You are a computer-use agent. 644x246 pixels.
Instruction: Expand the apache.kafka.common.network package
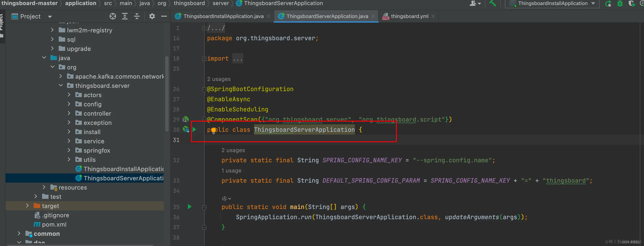pyautogui.click(x=61, y=76)
